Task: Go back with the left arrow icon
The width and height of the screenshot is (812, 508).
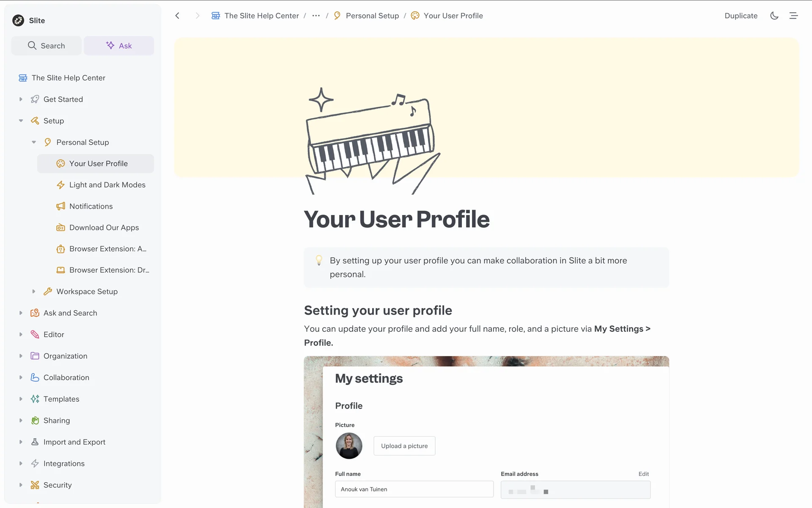Action: tap(178, 16)
